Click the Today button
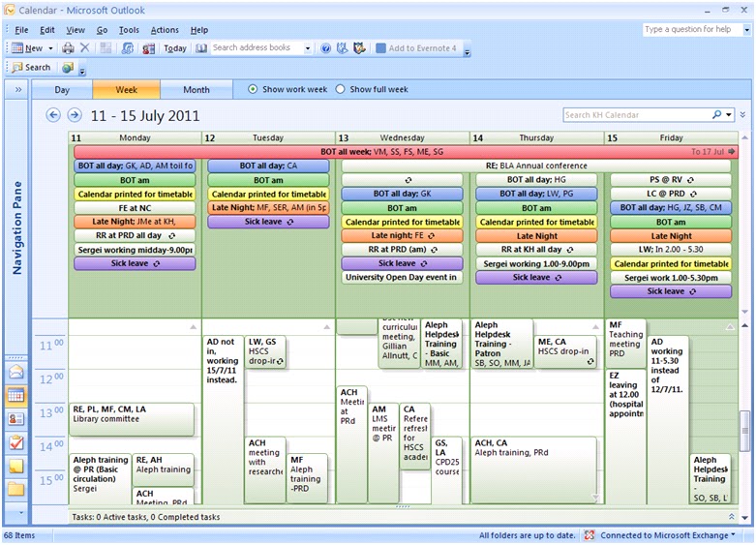 click(175, 48)
